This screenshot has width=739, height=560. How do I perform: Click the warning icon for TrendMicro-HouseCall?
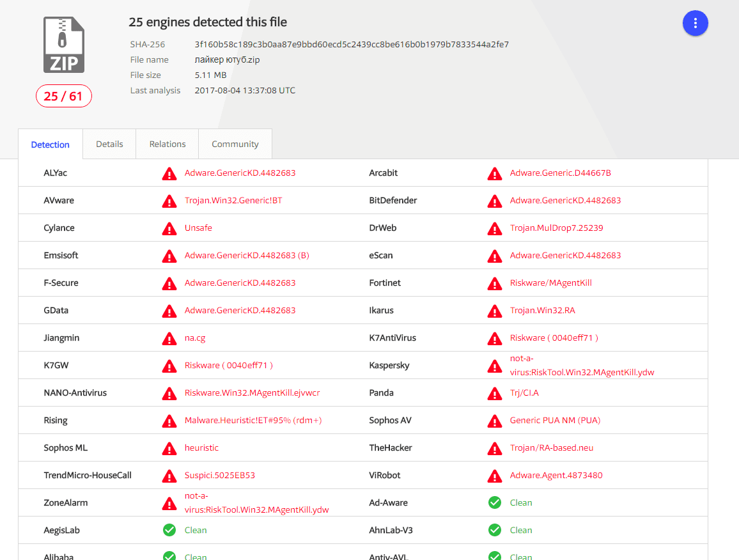169,476
